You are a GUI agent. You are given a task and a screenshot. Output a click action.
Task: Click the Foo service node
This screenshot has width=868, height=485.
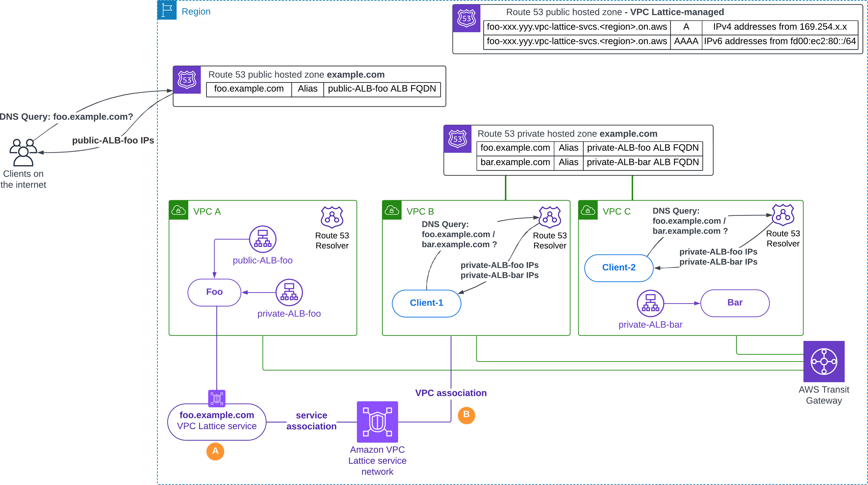pyautogui.click(x=214, y=292)
